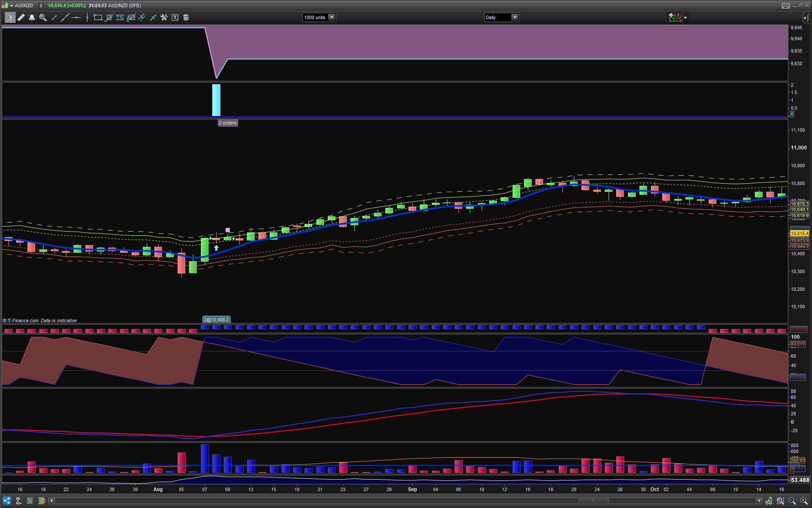Image resolution: width=812 pixels, height=508 pixels.
Task: Open the 1000 units quantity dropdown
Action: [332, 17]
